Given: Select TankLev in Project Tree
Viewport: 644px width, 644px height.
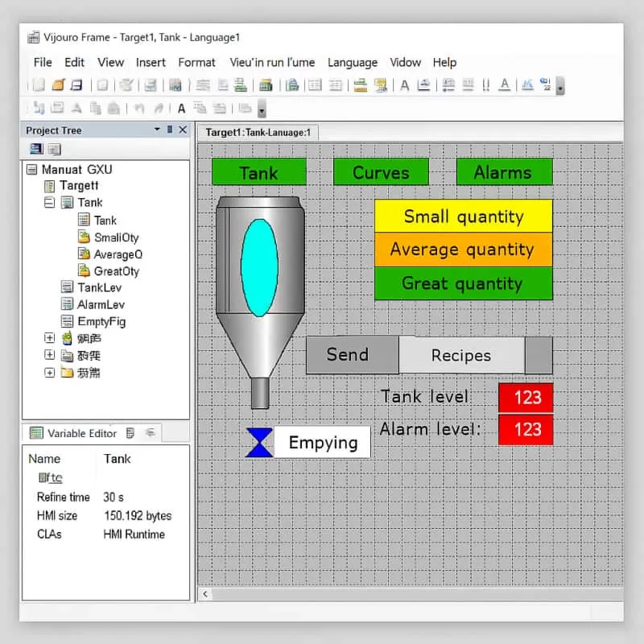Looking at the screenshot, I should click(99, 287).
